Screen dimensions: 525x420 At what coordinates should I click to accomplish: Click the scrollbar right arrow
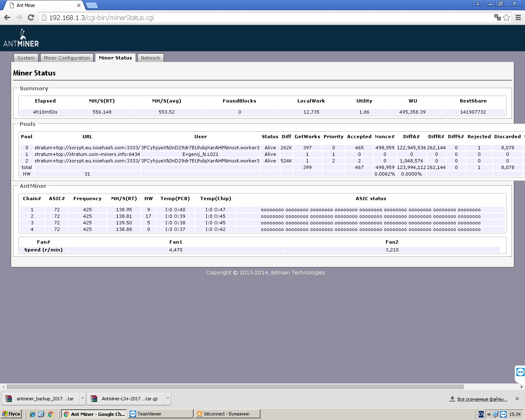coord(522,386)
